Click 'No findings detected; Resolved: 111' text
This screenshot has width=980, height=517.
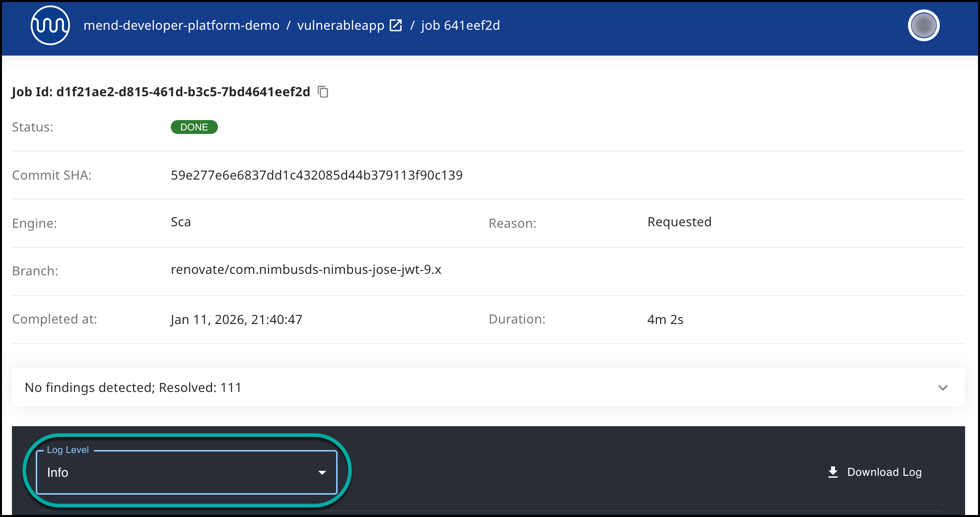coord(133,388)
